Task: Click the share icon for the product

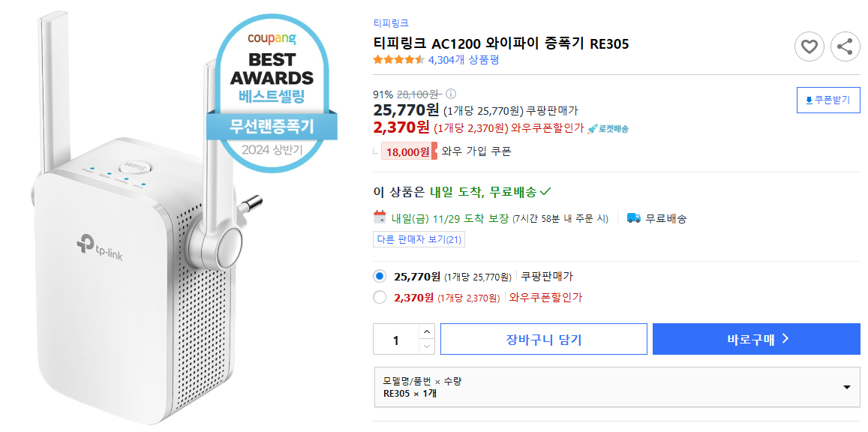Action: click(x=845, y=46)
